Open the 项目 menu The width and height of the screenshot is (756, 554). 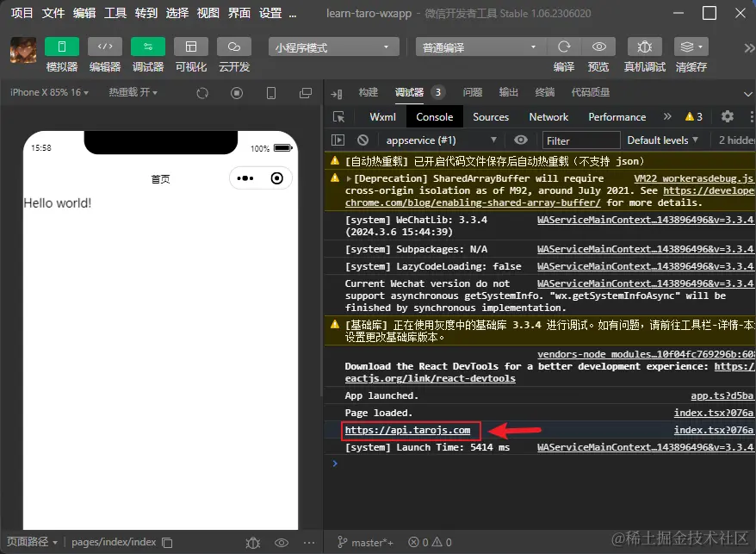(x=22, y=13)
